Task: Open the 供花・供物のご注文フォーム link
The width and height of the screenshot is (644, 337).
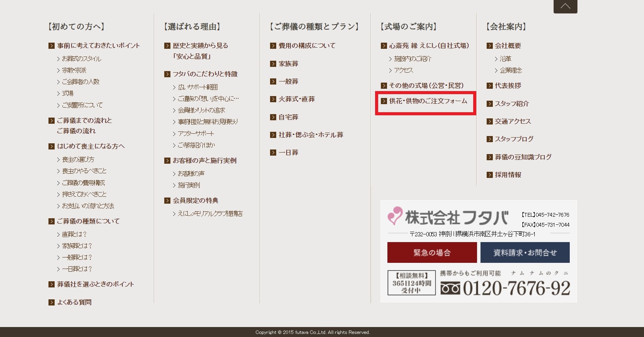Action: click(428, 101)
